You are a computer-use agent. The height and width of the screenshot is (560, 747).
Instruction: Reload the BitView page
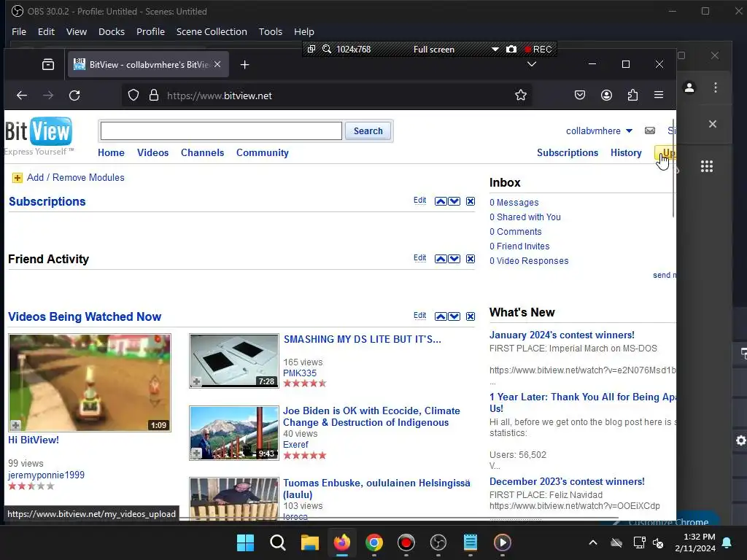74,96
